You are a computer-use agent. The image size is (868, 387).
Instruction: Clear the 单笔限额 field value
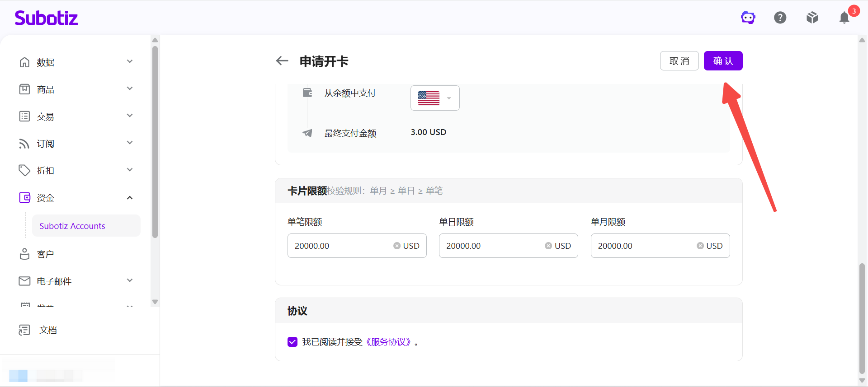pyautogui.click(x=397, y=246)
